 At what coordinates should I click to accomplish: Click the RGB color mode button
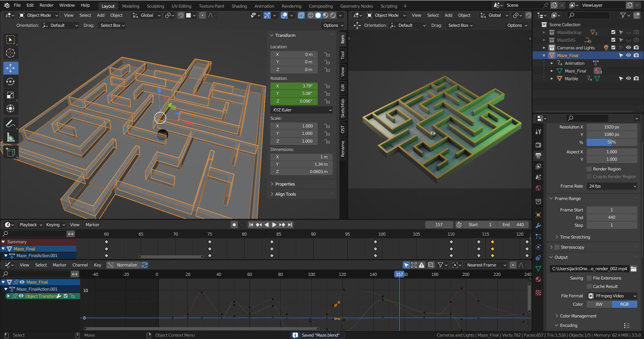click(x=624, y=304)
